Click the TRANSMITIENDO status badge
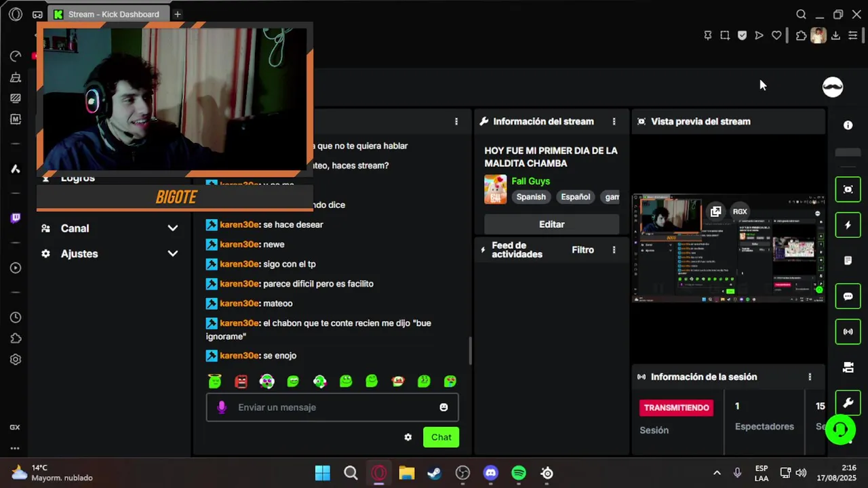868x488 pixels. click(676, 407)
